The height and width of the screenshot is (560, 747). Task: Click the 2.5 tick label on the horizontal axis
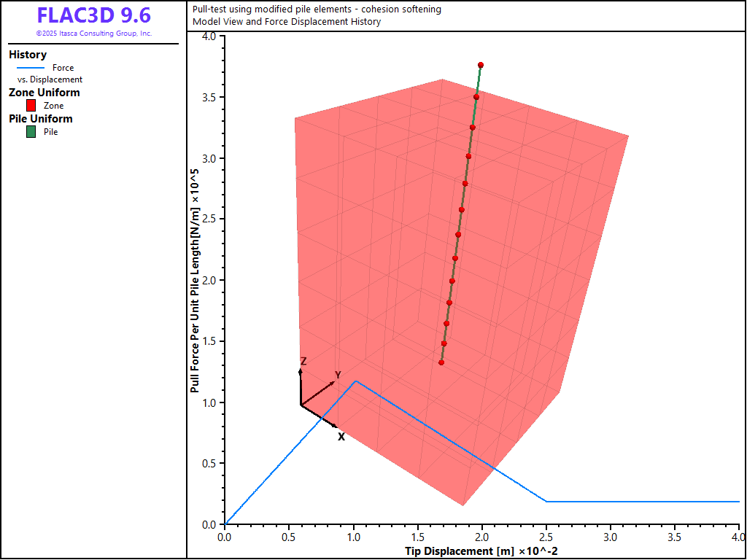coord(546,537)
